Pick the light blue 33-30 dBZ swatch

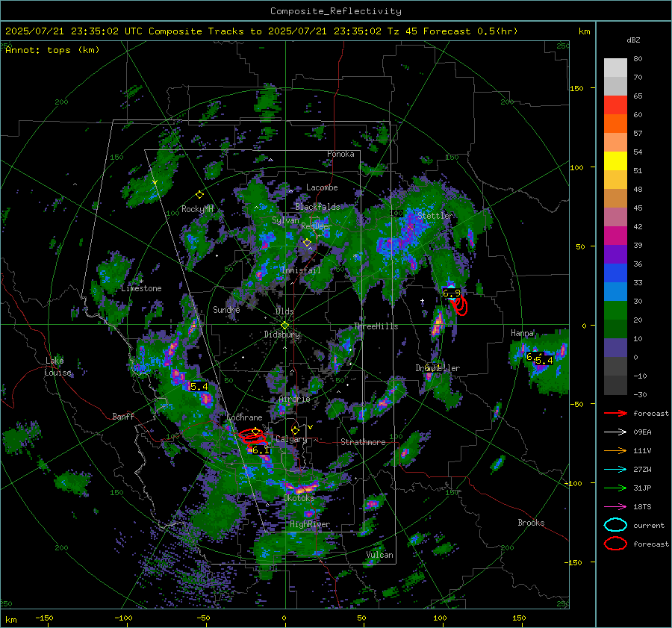[615, 292]
